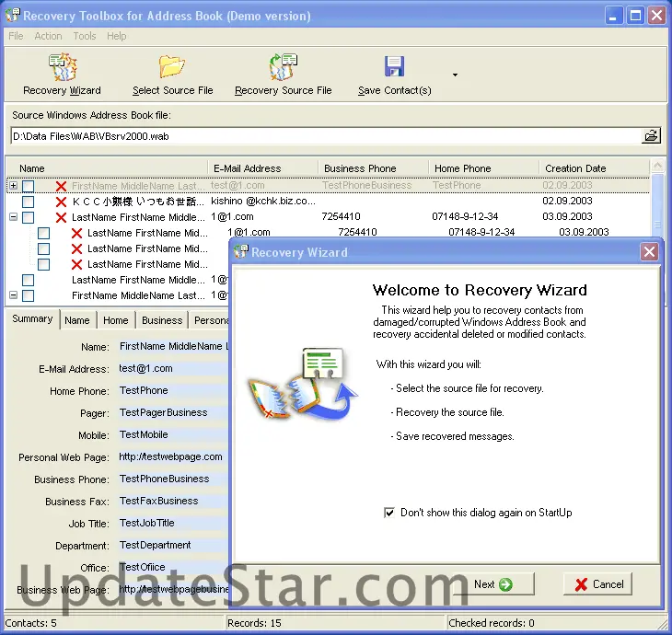Viewport: 672px width, 635px height.
Task: Check the LastName row without red X checkbox
Action: pos(29,280)
